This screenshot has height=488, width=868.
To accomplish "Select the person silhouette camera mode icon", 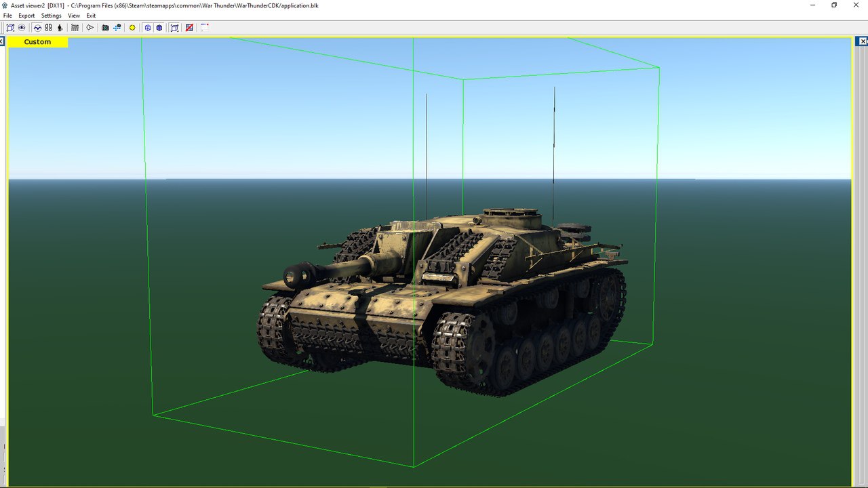I will click(60, 28).
